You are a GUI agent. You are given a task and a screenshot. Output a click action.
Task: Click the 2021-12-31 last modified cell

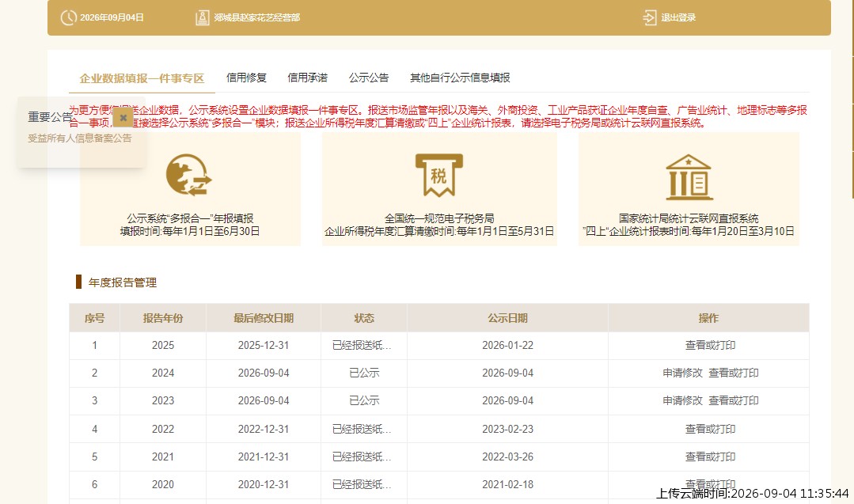(264, 457)
